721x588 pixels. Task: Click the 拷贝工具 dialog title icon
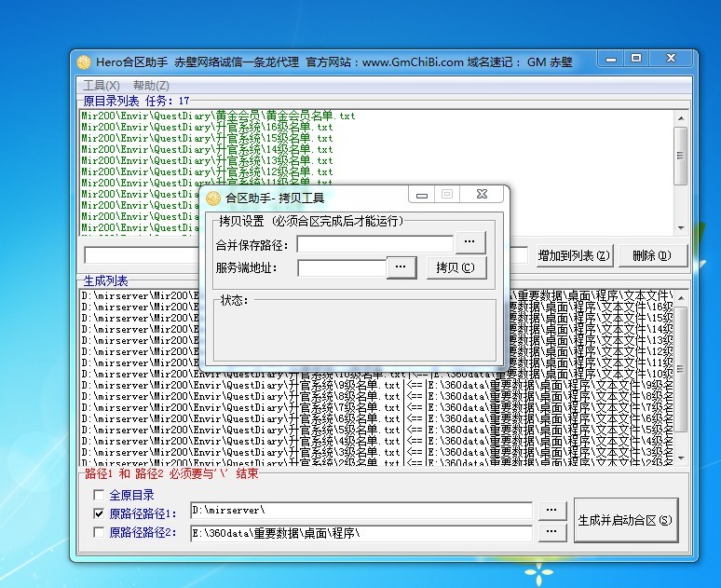[213, 198]
